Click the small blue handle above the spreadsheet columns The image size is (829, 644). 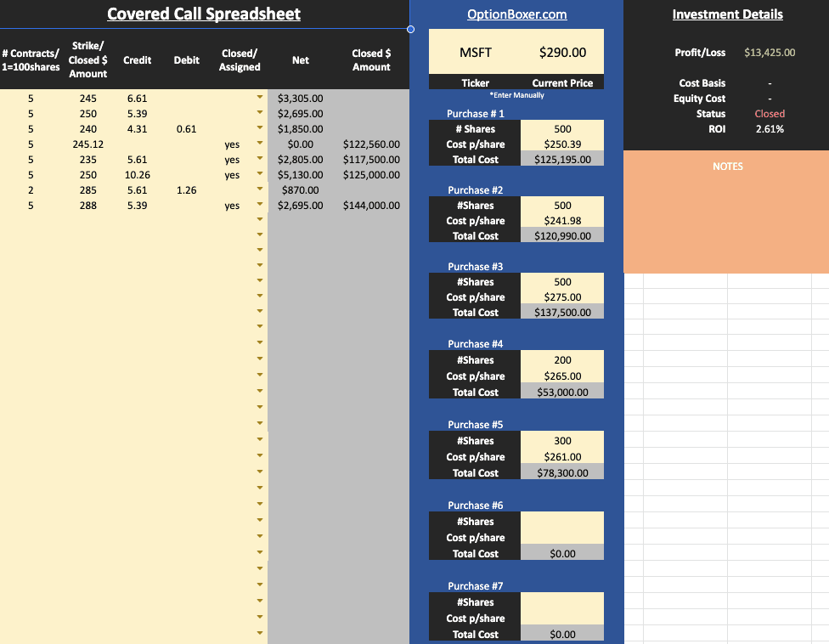tap(409, 29)
